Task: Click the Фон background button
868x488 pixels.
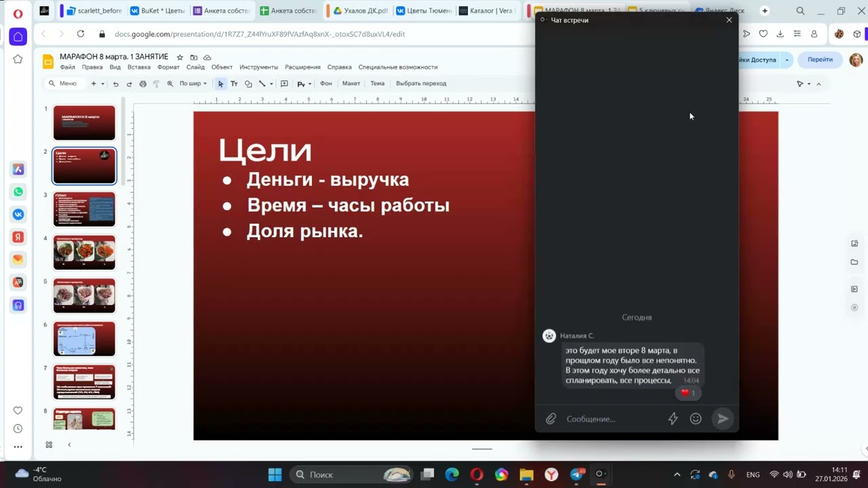Action: point(326,84)
